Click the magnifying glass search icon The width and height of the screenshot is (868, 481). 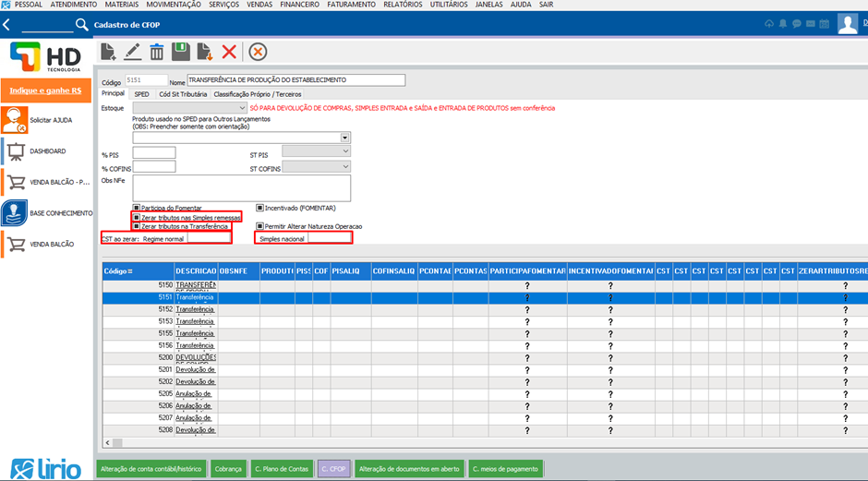click(x=82, y=24)
